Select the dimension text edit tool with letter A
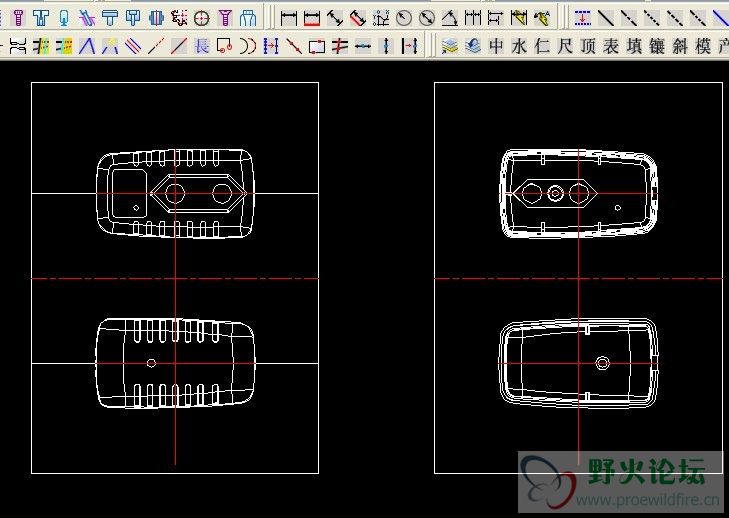This screenshot has width=729, height=518. (x=542, y=18)
